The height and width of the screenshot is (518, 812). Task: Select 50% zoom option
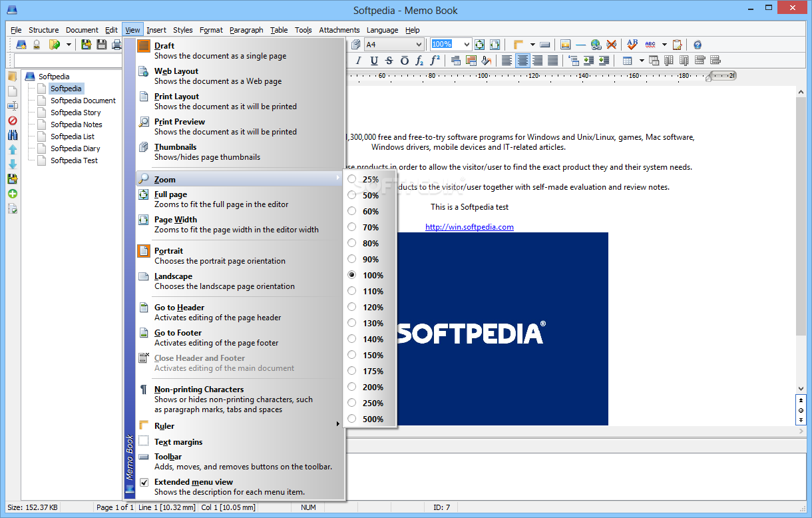(x=369, y=196)
